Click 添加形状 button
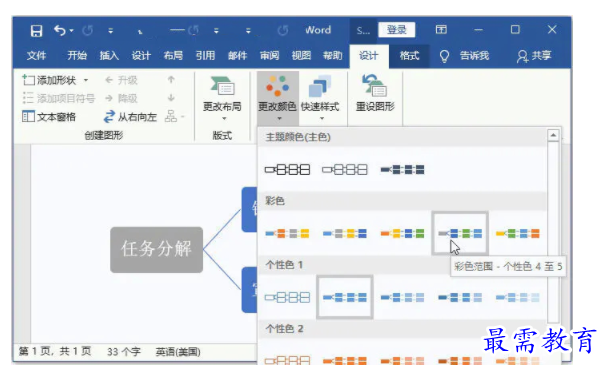Viewport: 605px width, 372px height. click(x=49, y=80)
